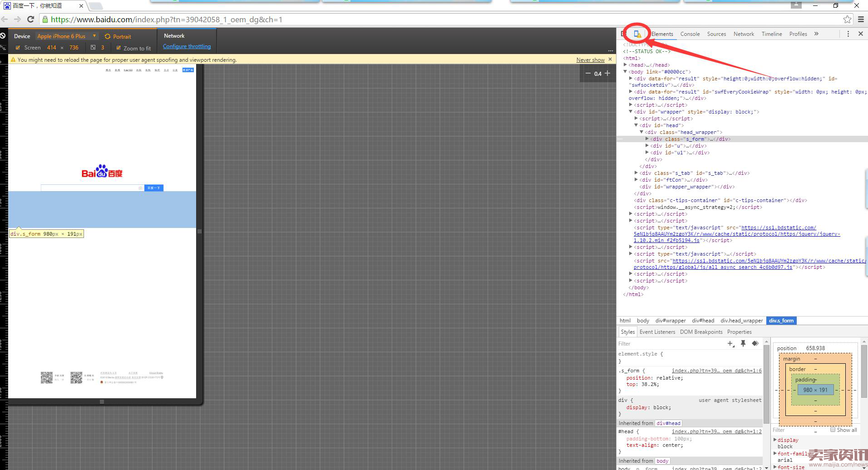Open .s_form rule source link index.php:6
The width and height of the screenshot is (868, 470).
pos(716,371)
